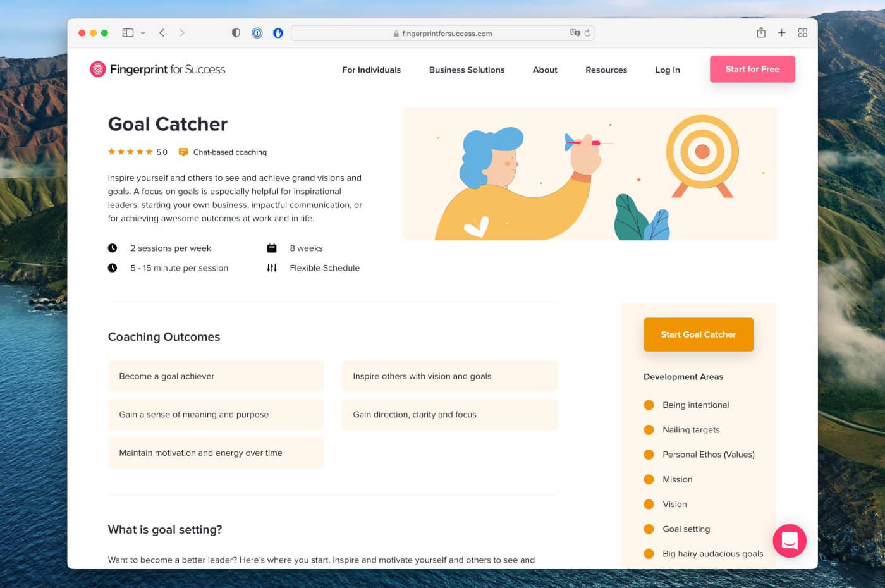Click the clock icon beside 2 sessions per week

[x=113, y=248]
